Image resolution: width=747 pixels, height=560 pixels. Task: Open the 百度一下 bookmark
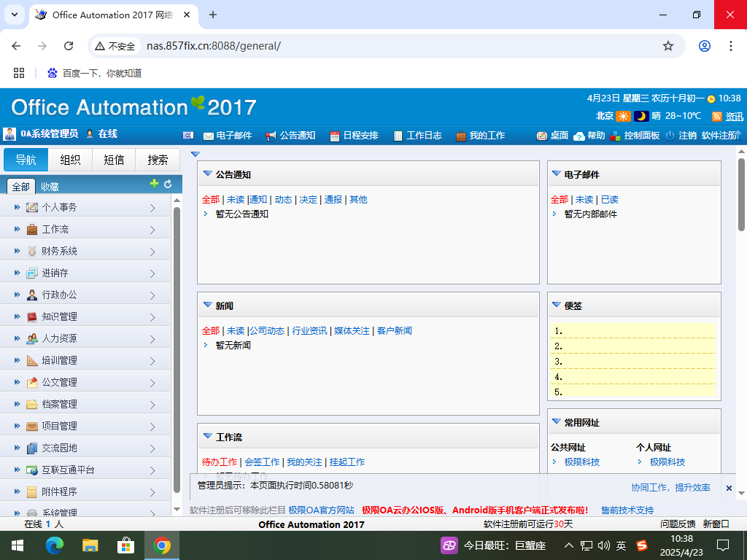pos(94,73)
